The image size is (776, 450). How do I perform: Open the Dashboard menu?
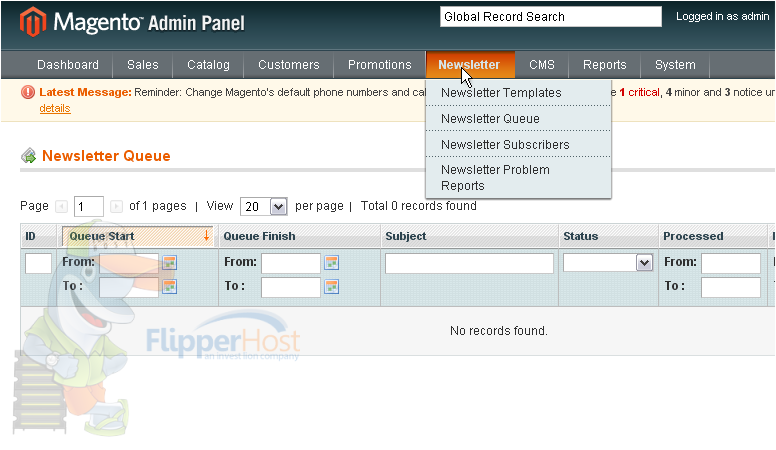[x=68, y=65]
